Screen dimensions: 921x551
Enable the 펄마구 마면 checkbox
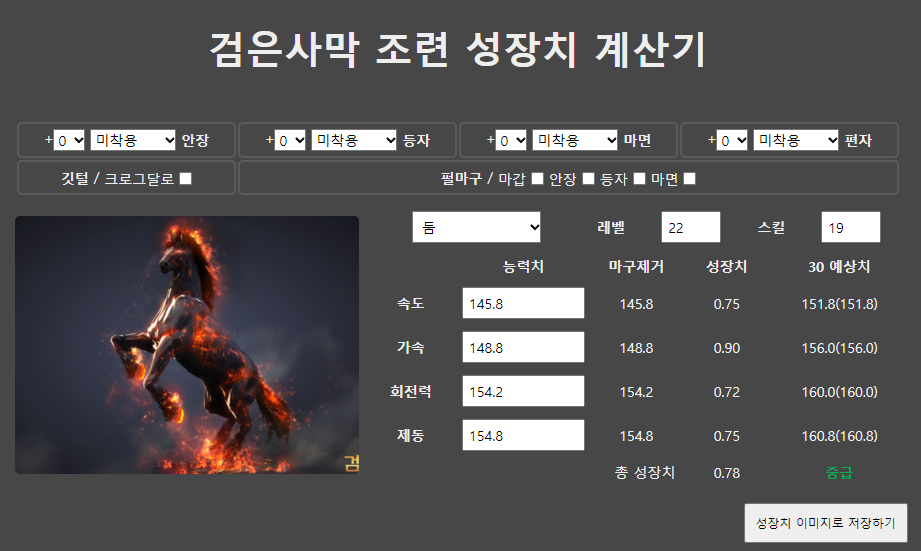pyautogui.click(x=690, y=179)
